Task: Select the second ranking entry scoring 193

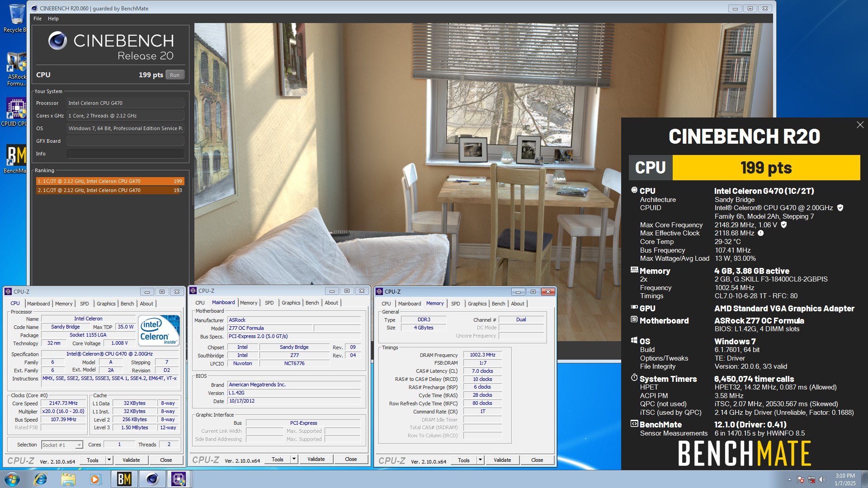Action: coord(110,190)
